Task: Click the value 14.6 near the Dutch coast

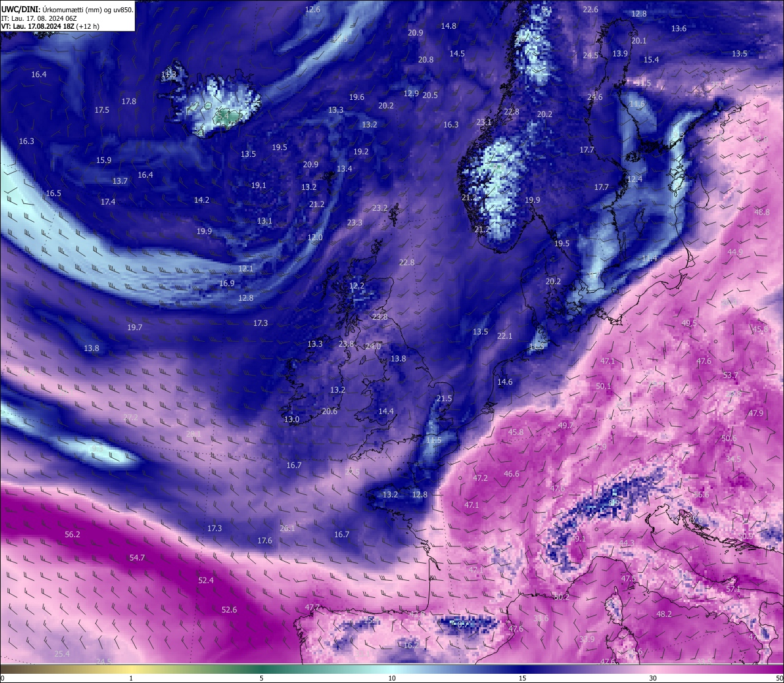Action: coord(505,382)
